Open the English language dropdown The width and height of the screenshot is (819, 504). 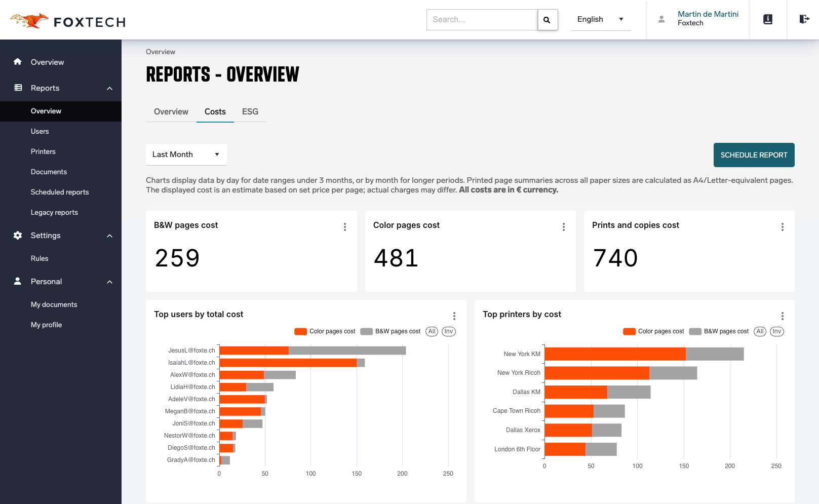tap(600, 19)
